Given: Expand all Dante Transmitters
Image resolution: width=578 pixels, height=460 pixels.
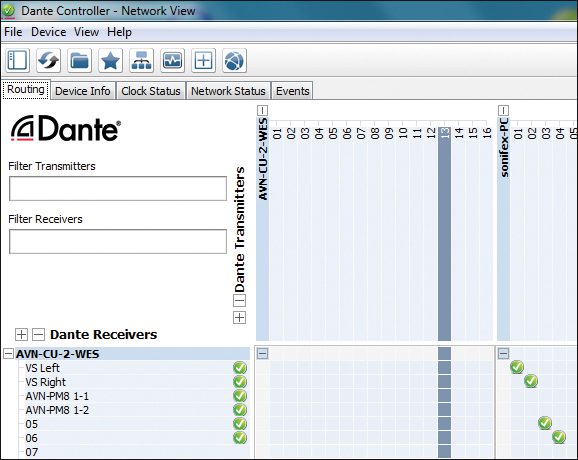Looking at the screenshot, I should [239, 317].
